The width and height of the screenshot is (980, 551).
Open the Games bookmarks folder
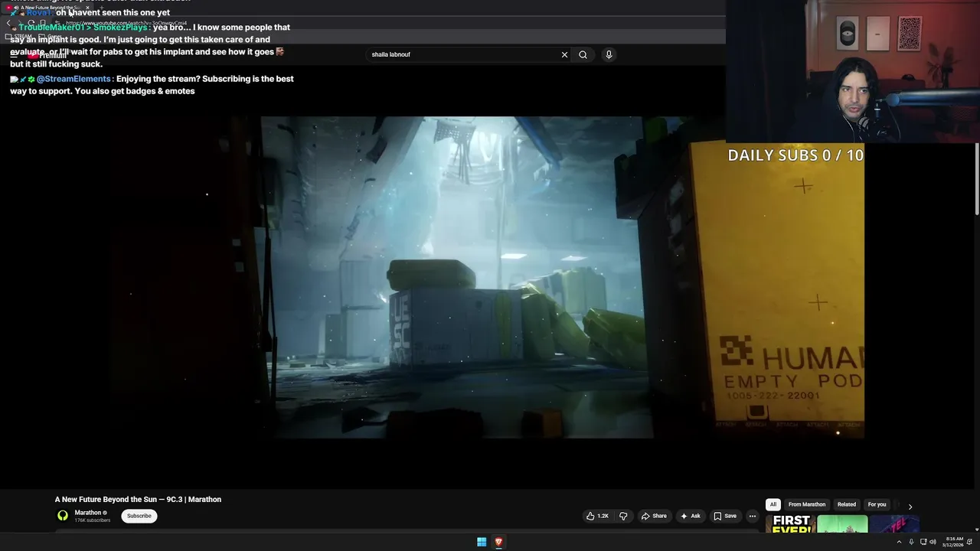coord(51,36)
